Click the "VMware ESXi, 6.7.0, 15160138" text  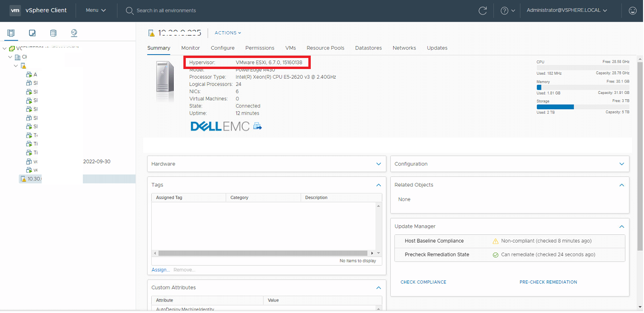(x=269, y=62)
